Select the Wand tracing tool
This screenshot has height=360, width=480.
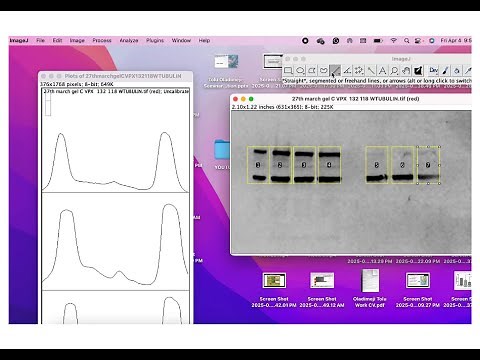pos(371,70)
